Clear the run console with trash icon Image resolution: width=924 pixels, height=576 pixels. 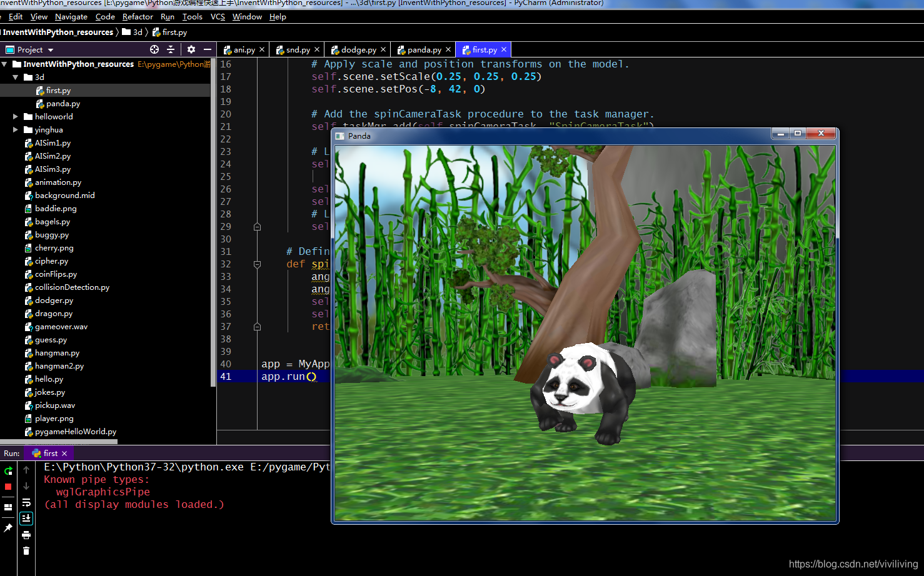(26, 551)
